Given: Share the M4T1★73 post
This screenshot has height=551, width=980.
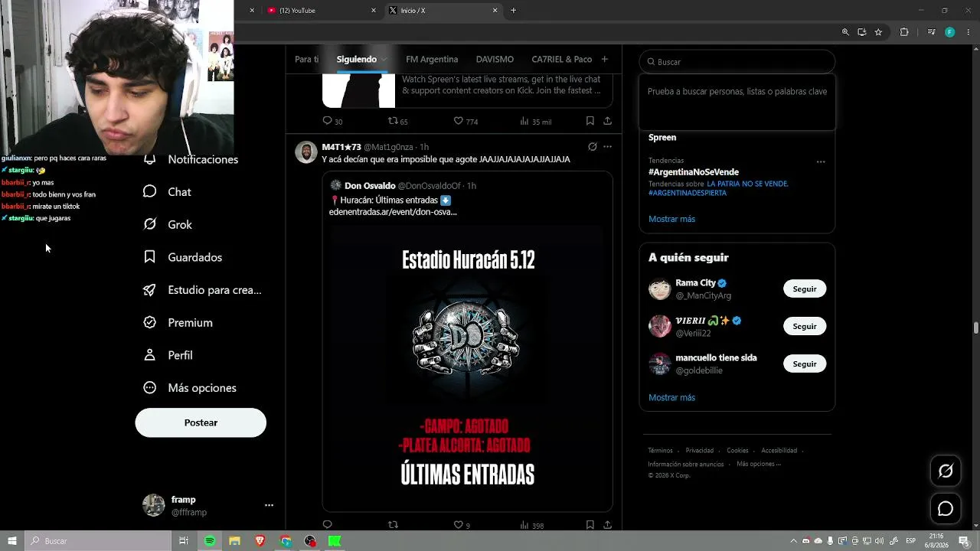Looking at the screenshot, I should tap(607, 525).
